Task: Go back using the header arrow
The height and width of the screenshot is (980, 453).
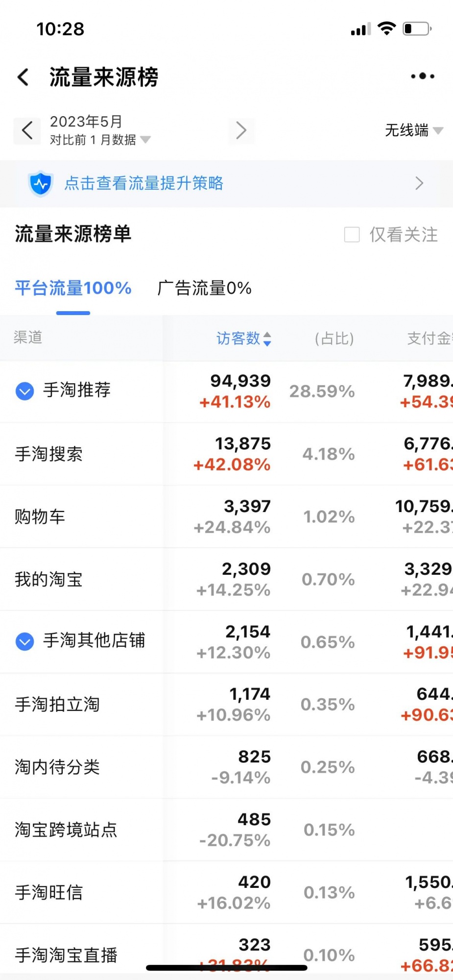Action: point(23,77)
